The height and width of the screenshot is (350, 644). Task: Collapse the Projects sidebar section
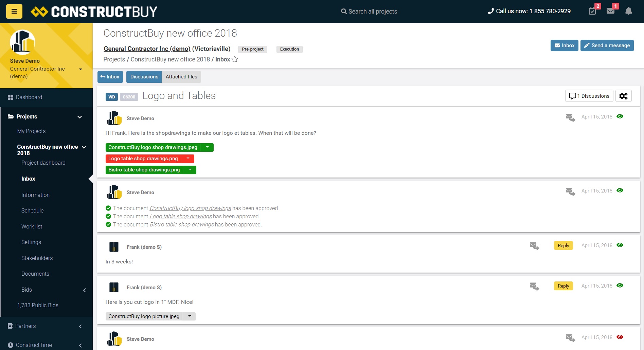pyautogui.click(x=80, y=117)
